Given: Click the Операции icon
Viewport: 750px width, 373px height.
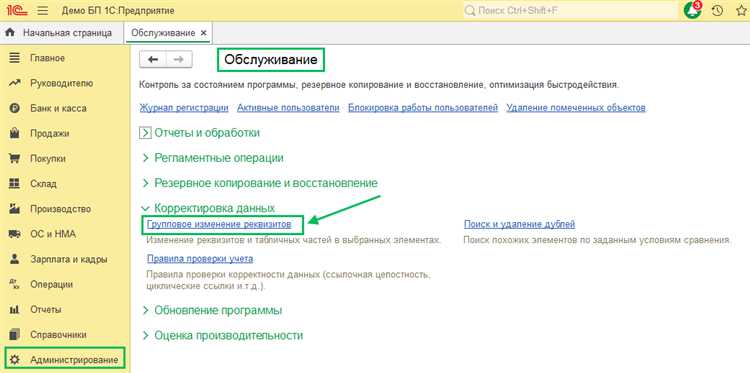Looking at the screenshot, I should (x=15, y=284).
